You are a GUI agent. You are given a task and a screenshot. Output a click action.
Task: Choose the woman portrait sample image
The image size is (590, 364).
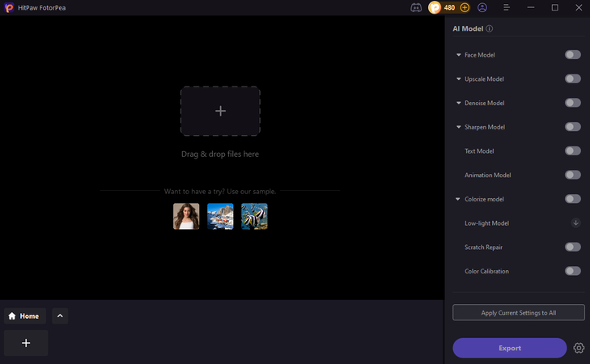pyautogui.click(x=186, y=216)
